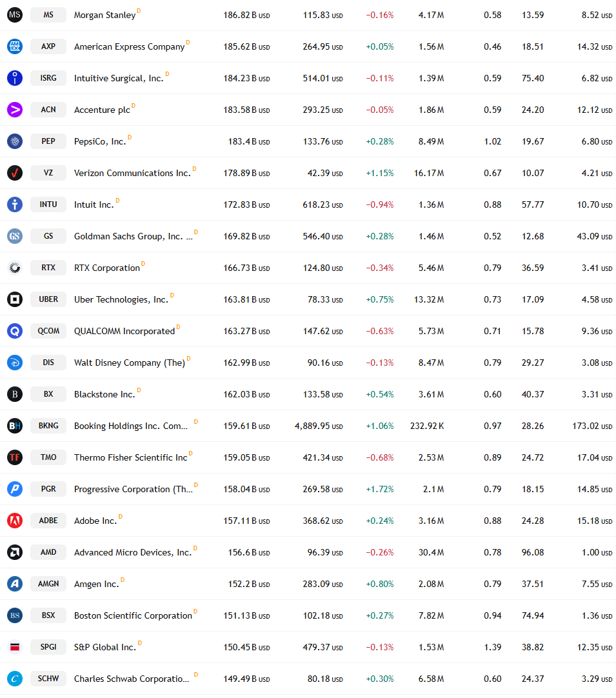The height and width of the screenshot is (698, 616).
Task: Open the Goldman Sachs Group link
Action: (x=133, y=236)
